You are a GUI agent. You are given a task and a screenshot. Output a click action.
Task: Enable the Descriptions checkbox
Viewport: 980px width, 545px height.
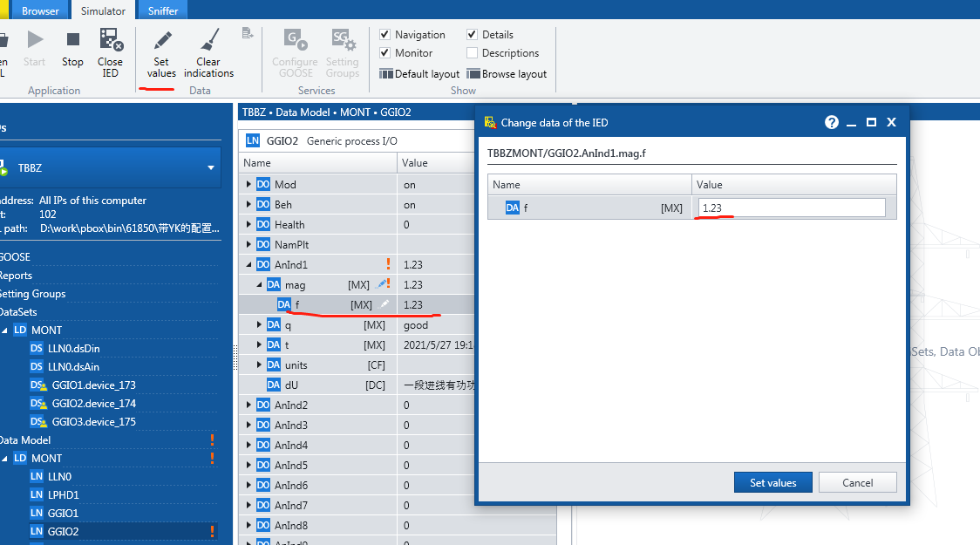pyautogui.click(x=473, y=53)
